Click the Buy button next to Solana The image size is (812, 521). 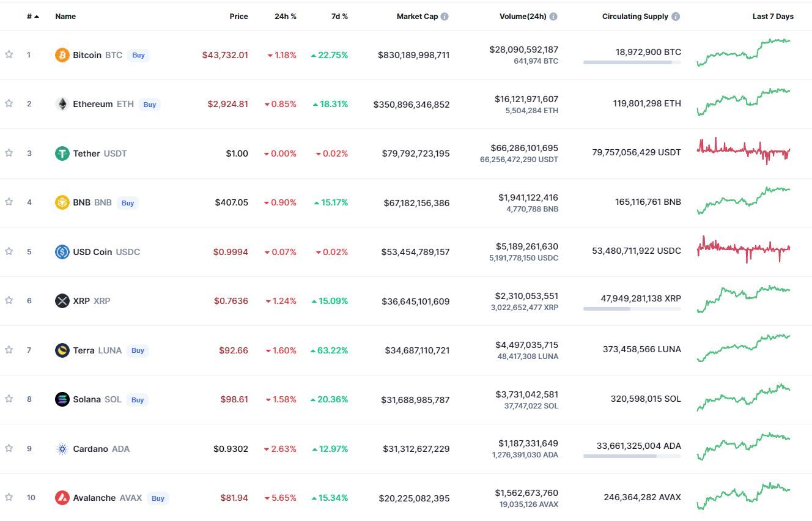[x=138, y=400]
